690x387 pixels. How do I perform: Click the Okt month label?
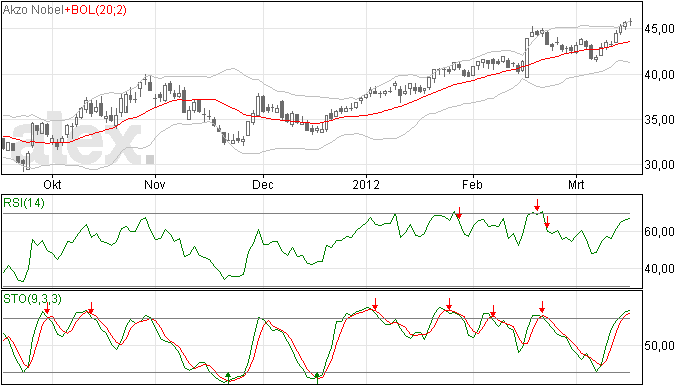point(52,184)
